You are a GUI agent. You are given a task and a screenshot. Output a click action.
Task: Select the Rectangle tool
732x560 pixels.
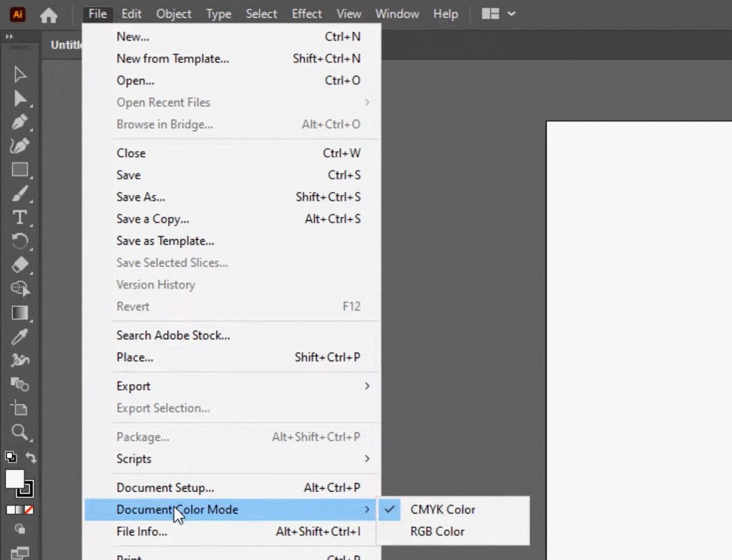tap(20, 170)
